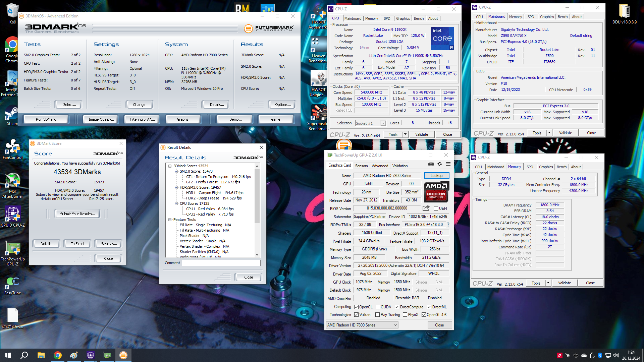Click the OneDrive cloud tray icon
Image resolution: width=644 pixels, height=362 pixels.
[584, 355]
